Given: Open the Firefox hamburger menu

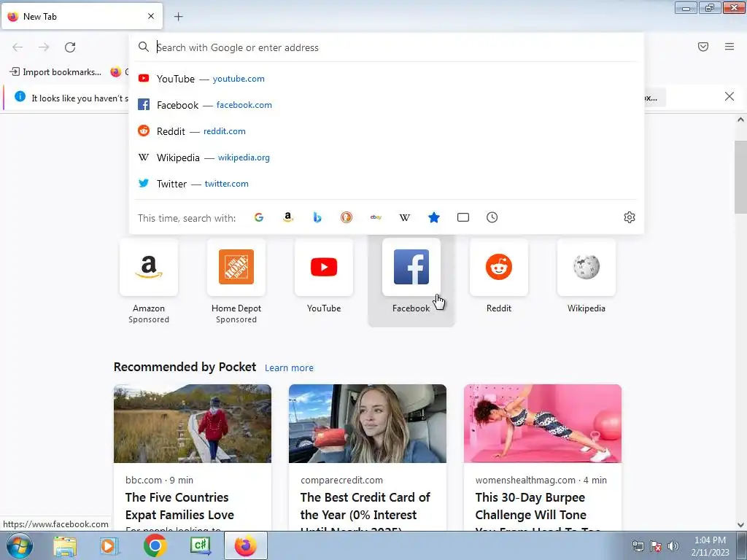Looking at the screenshot, I should click(729, 47).
